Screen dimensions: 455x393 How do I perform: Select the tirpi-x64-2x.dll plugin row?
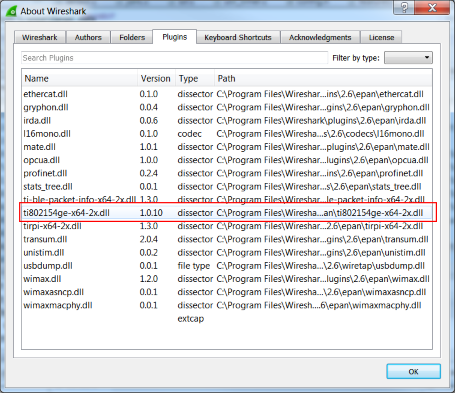pyautogui.click(x=227, y=226)
